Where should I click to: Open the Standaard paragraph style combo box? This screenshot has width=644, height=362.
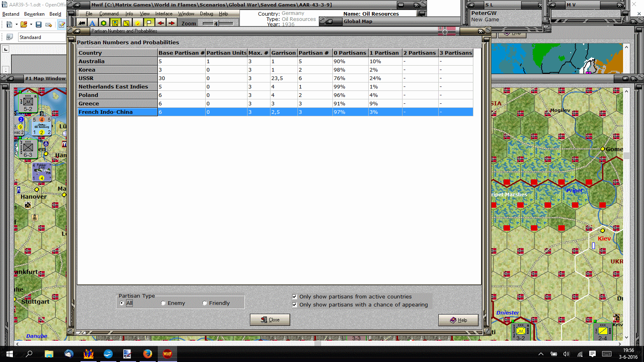tap(42, 37)
